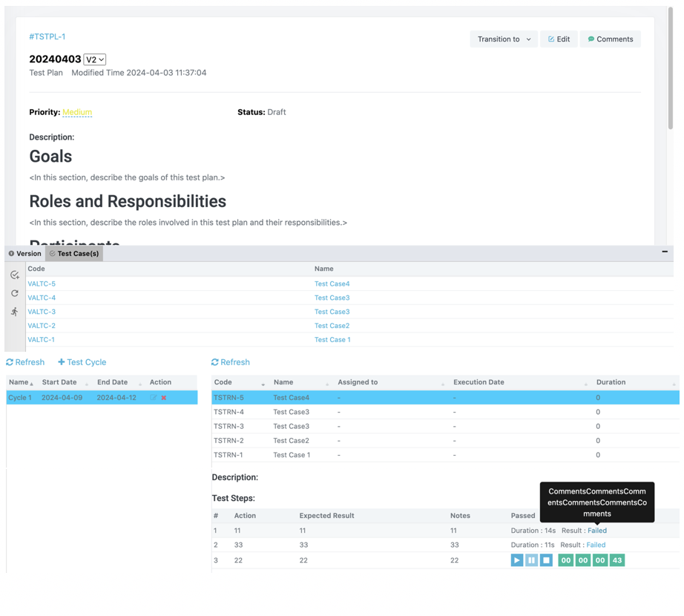Select the TSTRN-4 test run row
The image size is (684, 616).
coord(445,412)
